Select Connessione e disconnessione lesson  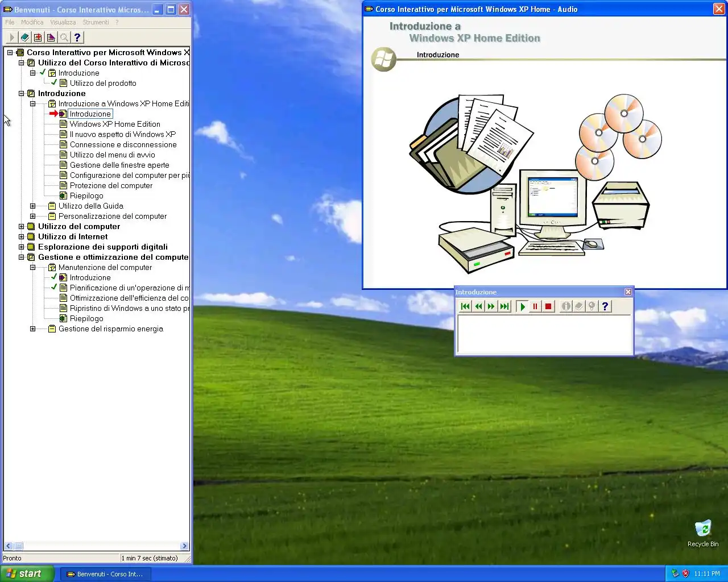point(123,144)
